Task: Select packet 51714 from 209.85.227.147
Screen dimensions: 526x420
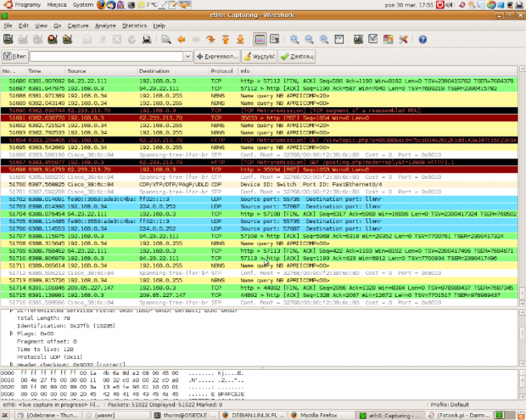Action: [259, 288]
